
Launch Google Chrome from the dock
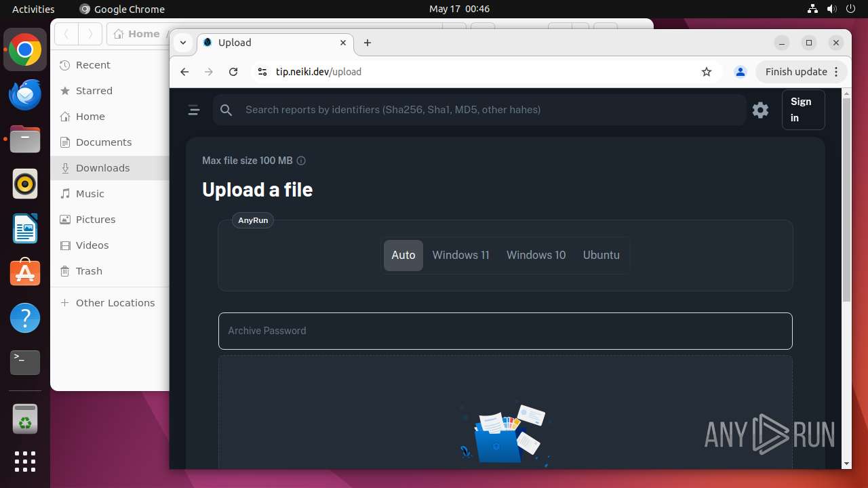pos(25,50)
